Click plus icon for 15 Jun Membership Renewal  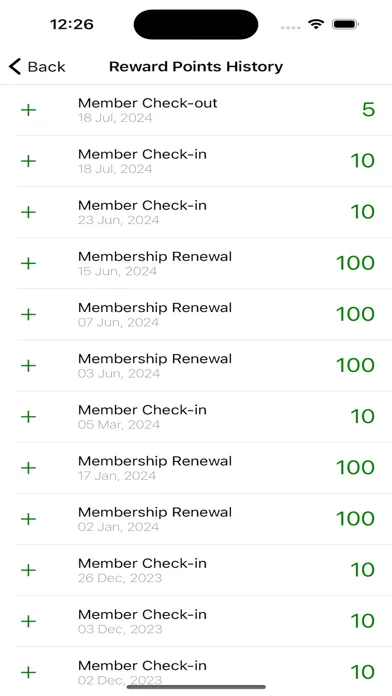tap(28, 263)
